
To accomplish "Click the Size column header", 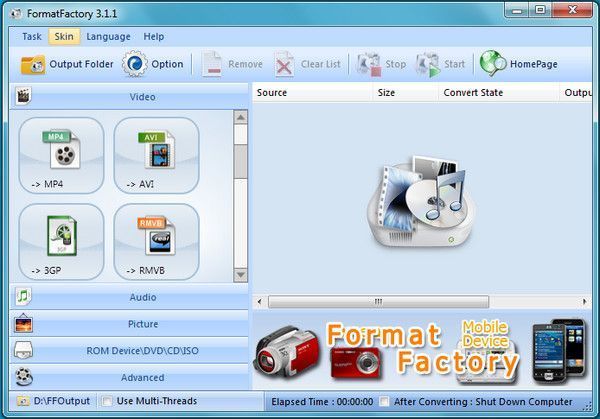I will (x=405, y=93).
